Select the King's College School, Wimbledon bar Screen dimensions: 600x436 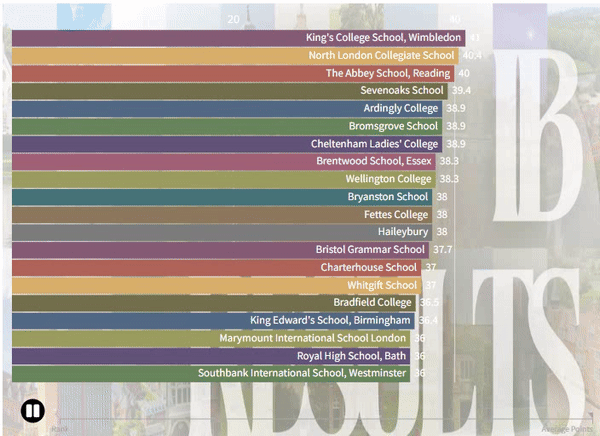pos(238,38)
